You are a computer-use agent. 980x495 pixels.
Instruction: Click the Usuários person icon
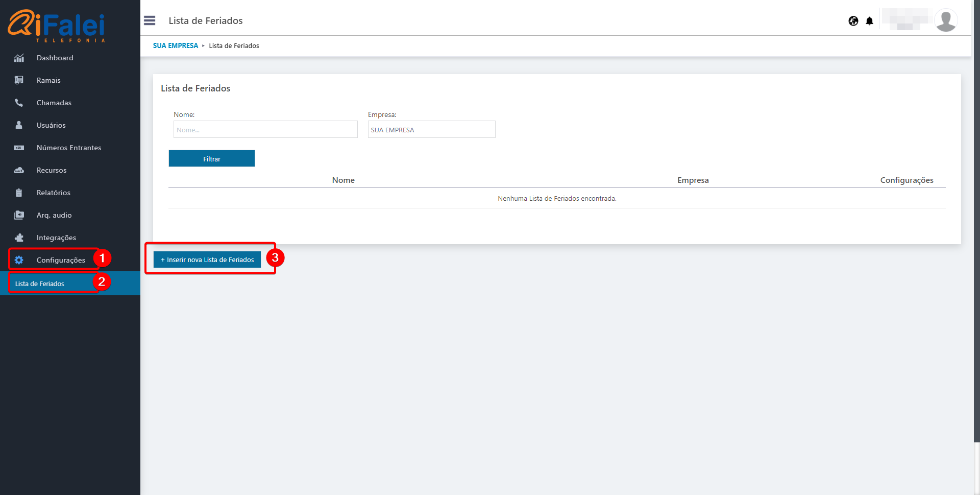(x=19, y=125)
